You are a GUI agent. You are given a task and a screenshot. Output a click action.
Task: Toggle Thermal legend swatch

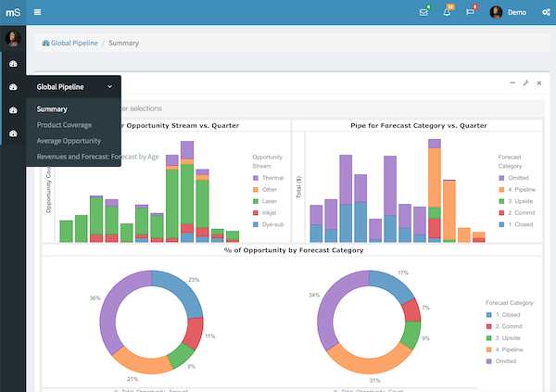point(256,178)
